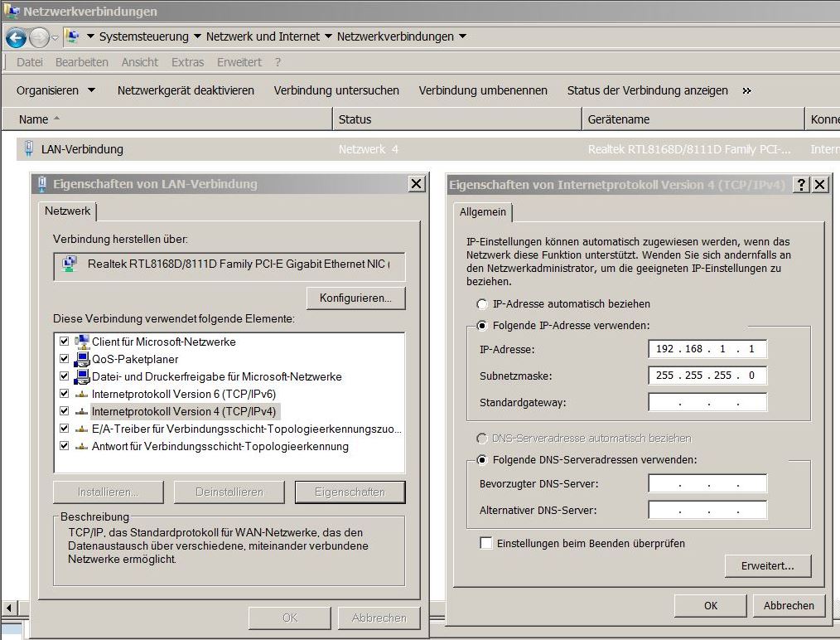Open the Ansicht menu
The width and height of the screenshot is (840, 640).
point(139,62)
